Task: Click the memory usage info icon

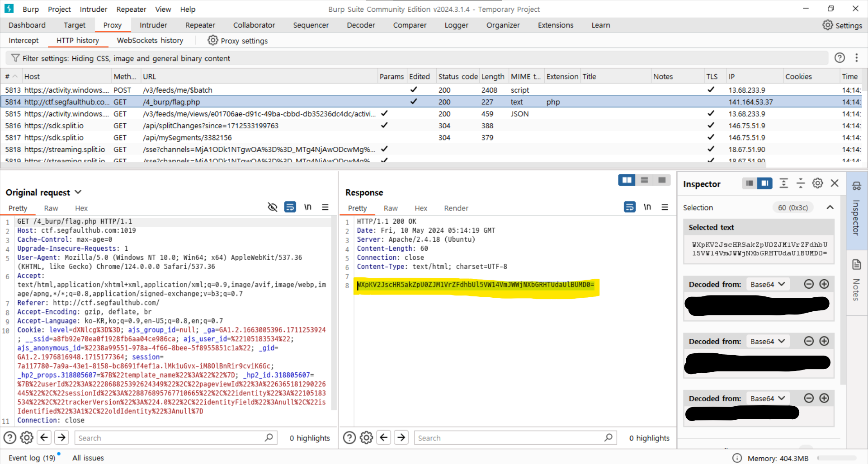Action: click(x=737, y=458)
